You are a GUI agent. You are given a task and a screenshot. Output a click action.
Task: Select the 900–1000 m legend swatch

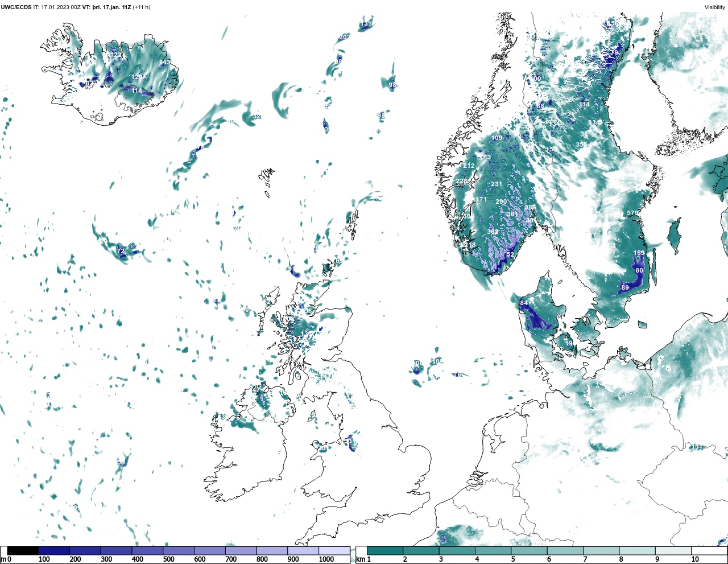[x=303, y=550]
